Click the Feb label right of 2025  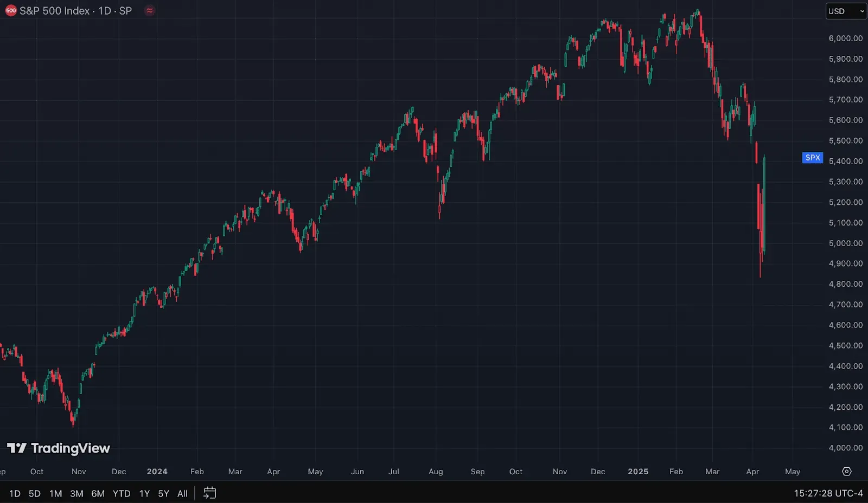coord(676,472)
